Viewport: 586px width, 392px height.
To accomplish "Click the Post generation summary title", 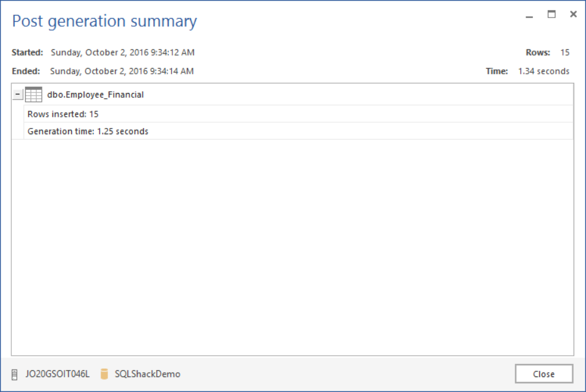I will click(104, 21).
